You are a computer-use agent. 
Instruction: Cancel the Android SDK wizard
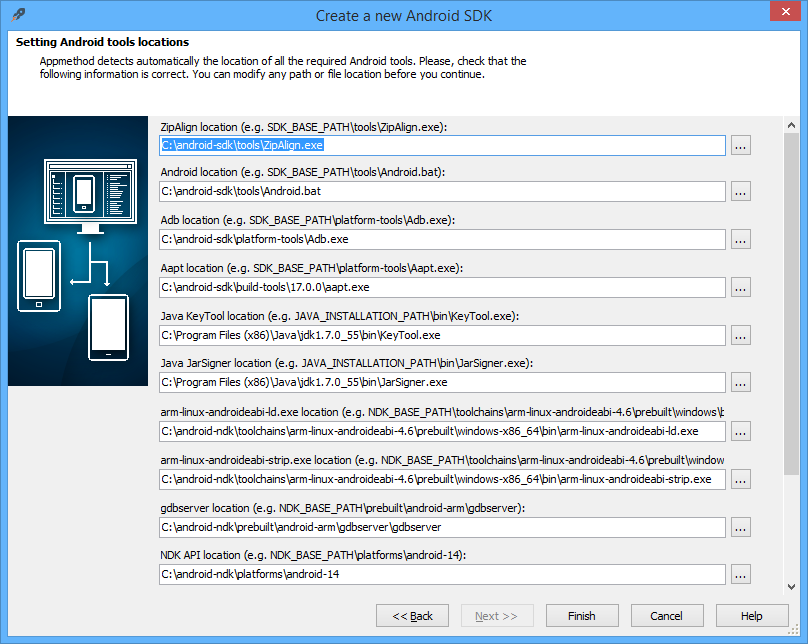click(666, 616)
